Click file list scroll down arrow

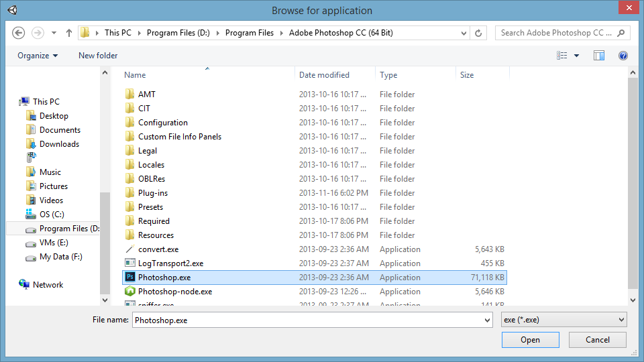[633, 300]
